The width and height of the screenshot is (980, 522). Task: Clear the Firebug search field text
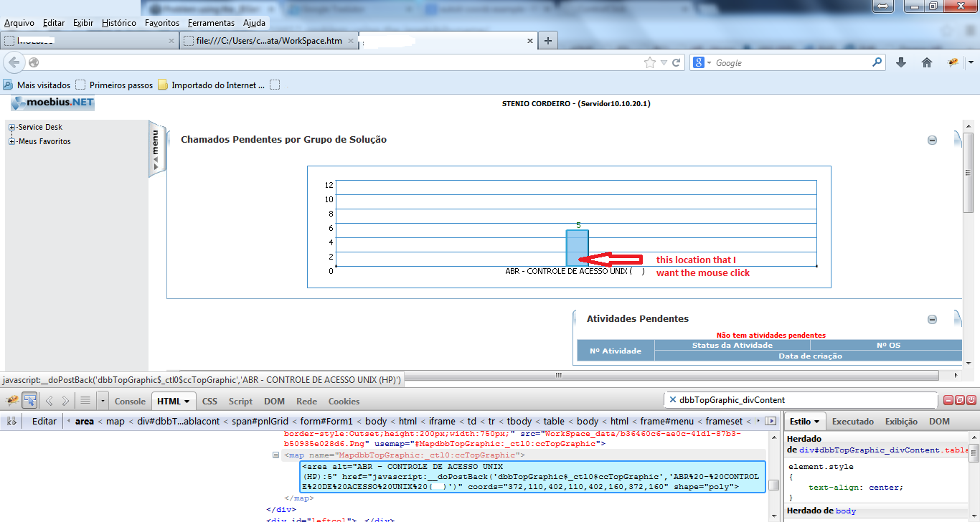[673, 400]
